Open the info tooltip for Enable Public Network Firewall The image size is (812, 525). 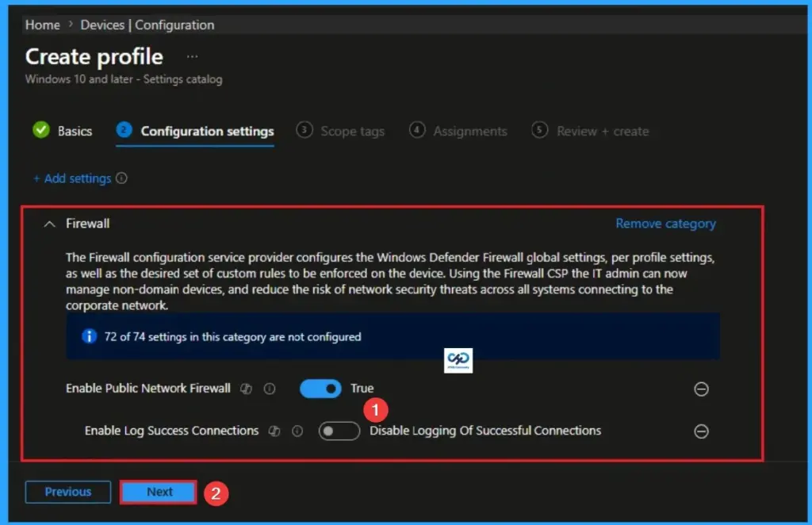[270, 389]
